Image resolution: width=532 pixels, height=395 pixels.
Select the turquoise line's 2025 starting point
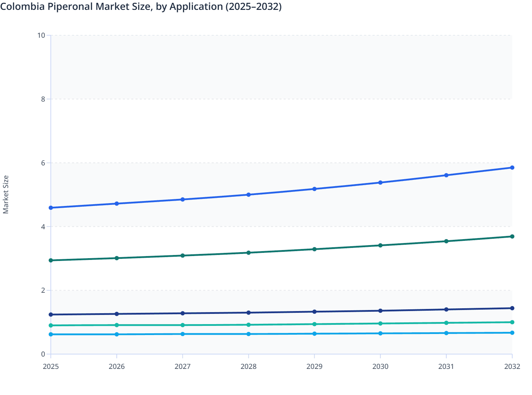click(51, 326)
